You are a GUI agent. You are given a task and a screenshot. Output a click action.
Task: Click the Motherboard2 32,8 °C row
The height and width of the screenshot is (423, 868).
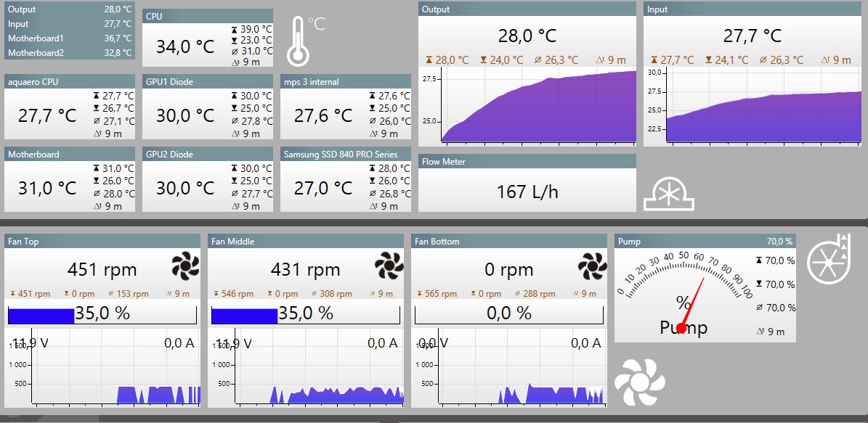(70, 52)
